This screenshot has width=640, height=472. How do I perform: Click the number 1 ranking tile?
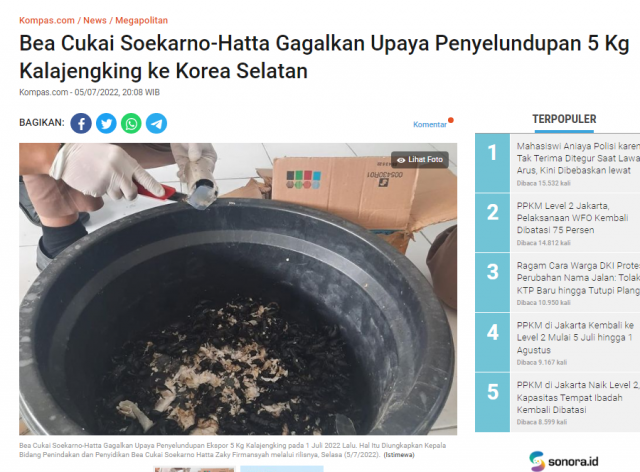pyautogui.click(x=493, y=163)
